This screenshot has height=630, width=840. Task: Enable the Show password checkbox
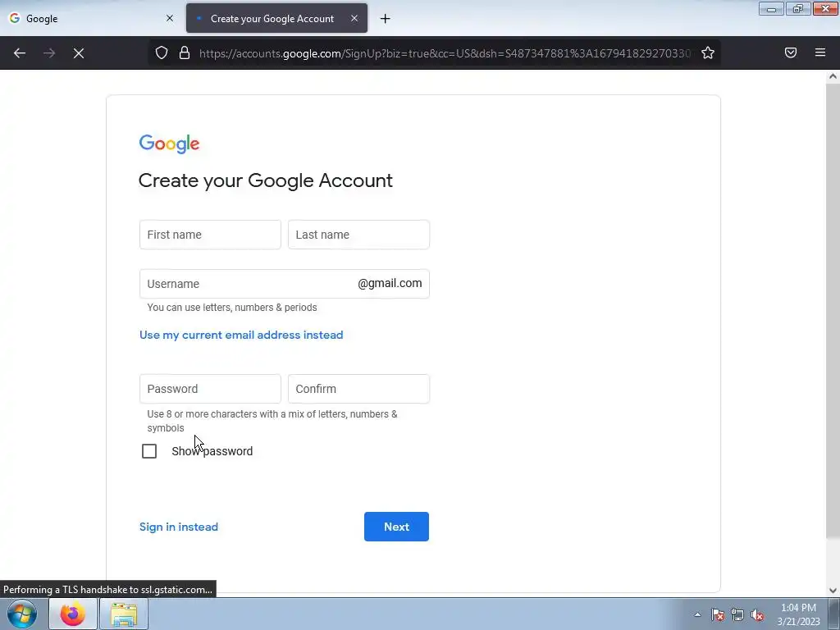coord(149,451)
